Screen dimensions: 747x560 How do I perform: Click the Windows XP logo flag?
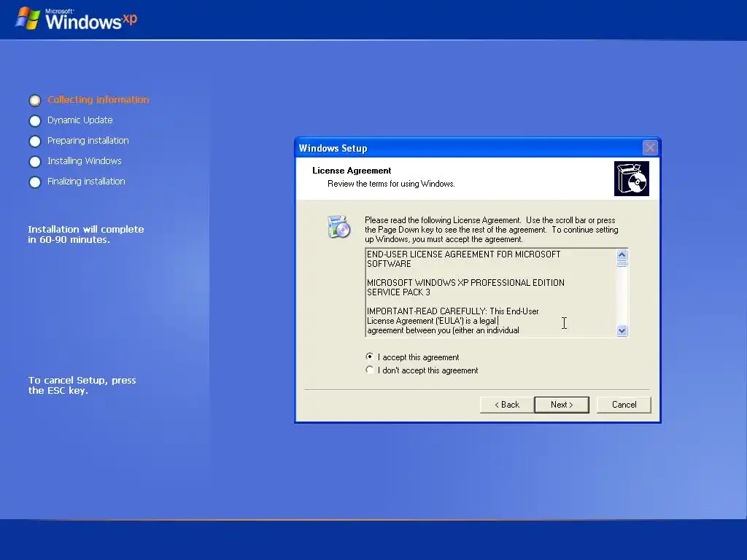pos(27,18)
